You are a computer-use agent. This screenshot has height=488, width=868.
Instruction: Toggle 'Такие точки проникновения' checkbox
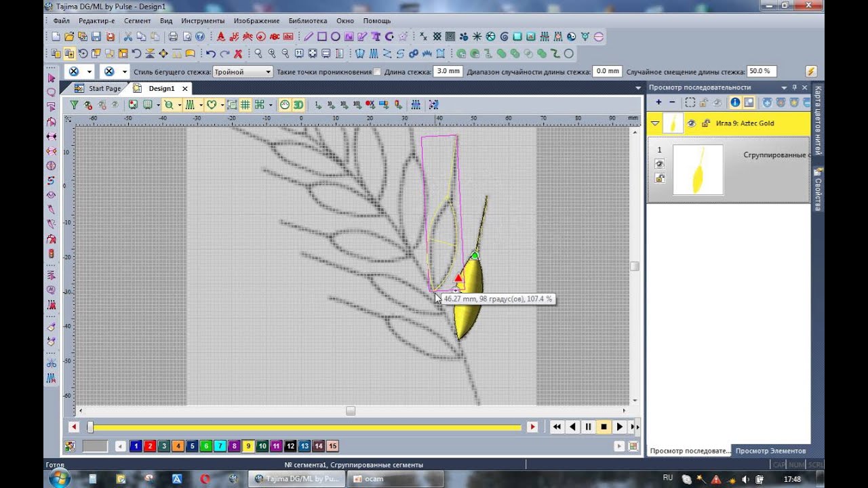377,72
